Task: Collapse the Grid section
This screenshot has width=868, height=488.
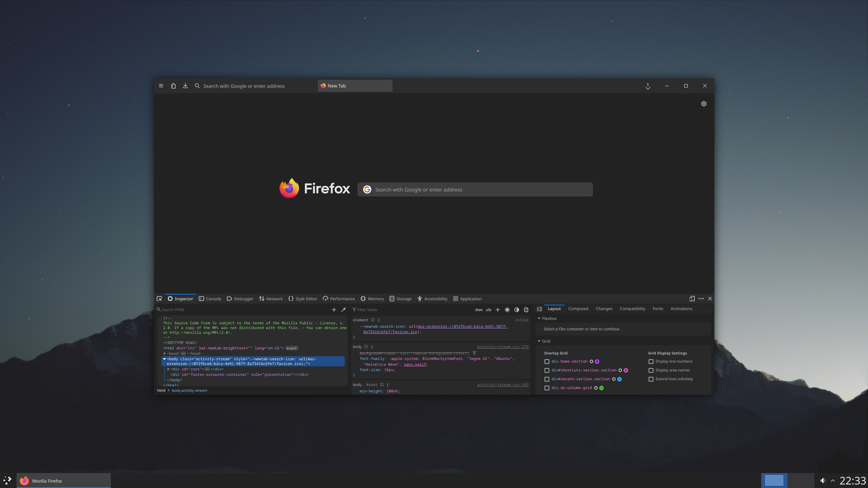Action: point(539,341)
